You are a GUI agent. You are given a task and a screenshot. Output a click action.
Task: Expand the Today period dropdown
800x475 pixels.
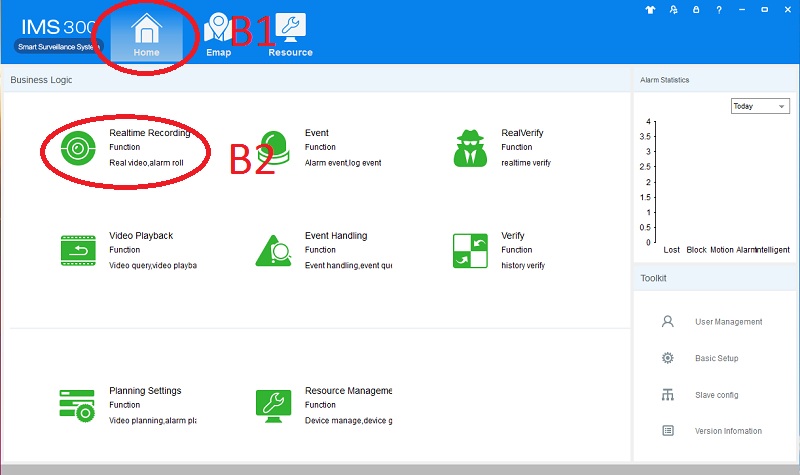[x=760, y=106]
